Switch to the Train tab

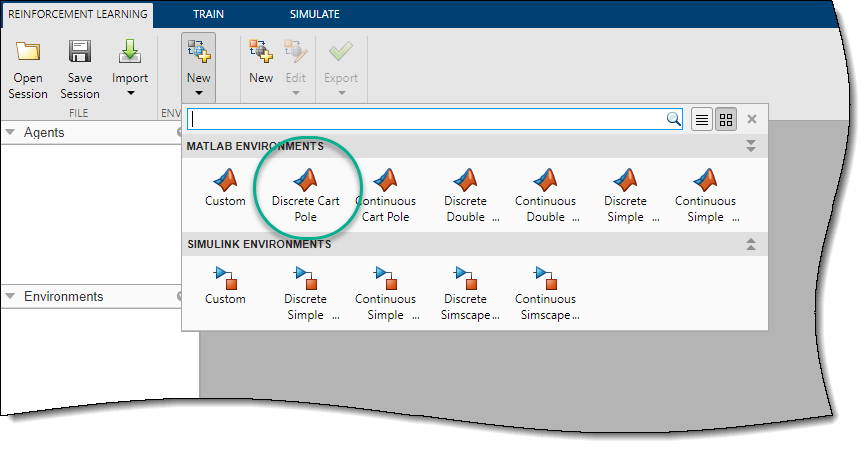[208, 14]
